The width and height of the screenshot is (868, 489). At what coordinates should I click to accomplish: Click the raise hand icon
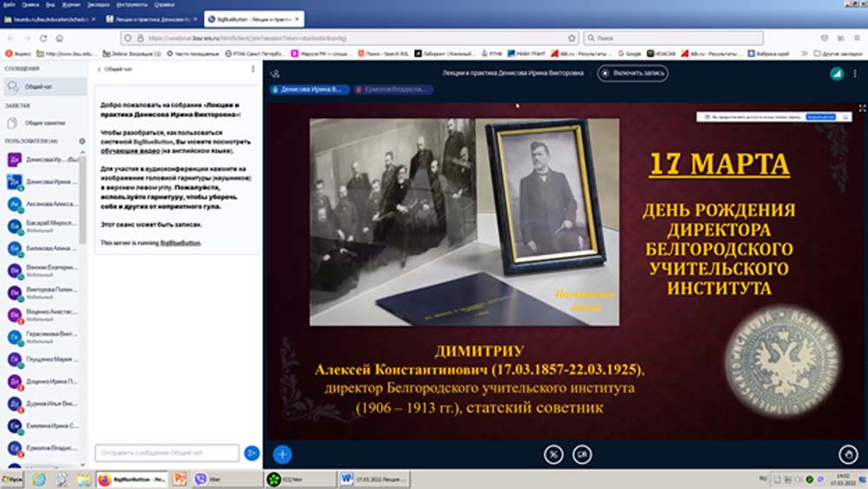(849, 453)
